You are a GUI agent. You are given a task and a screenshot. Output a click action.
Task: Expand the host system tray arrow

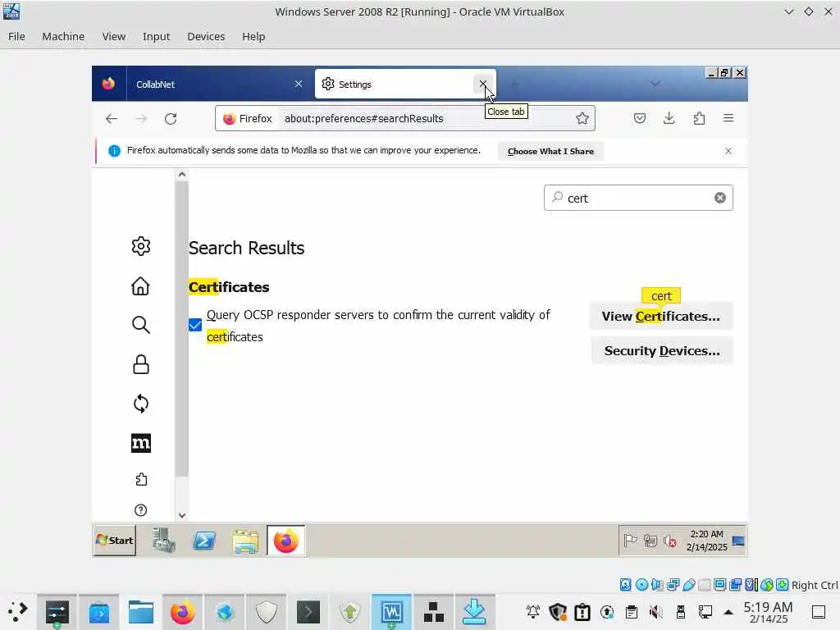728,612
